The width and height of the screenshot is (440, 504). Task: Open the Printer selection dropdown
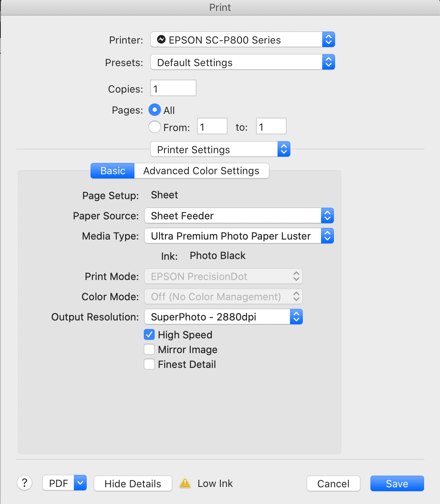tap(243, 40)
